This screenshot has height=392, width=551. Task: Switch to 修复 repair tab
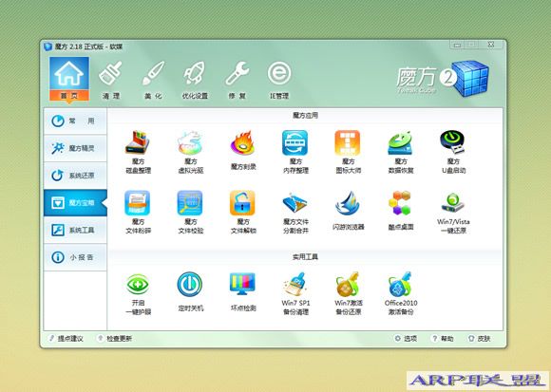237,80
